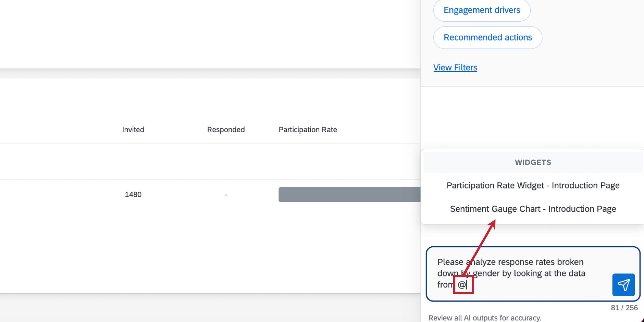Place cursor after the @ mention symbol
This screenshot has height=322, width=644.
pyautogui.click(x=467, y=285)
